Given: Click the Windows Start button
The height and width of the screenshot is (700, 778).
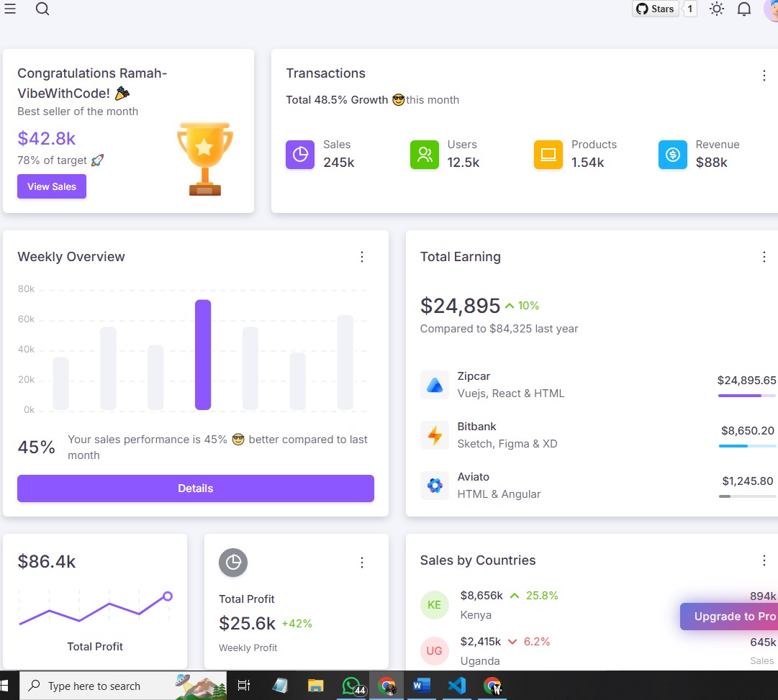Looking at the screenshot, I should (4, 686).
